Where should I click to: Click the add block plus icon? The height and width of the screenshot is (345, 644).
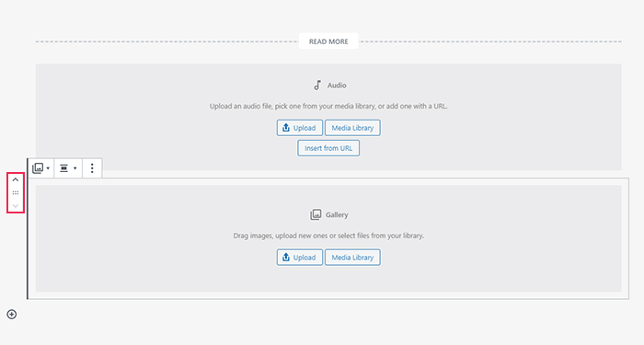tap(12, 315)
